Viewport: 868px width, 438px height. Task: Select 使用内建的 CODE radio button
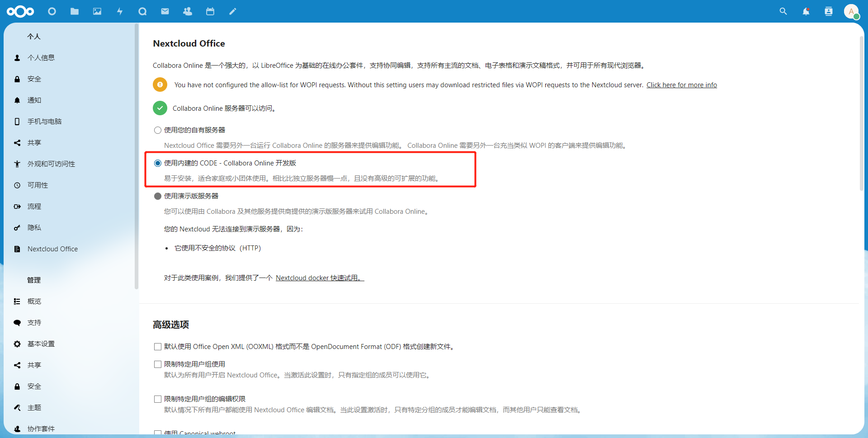point(158,163)
